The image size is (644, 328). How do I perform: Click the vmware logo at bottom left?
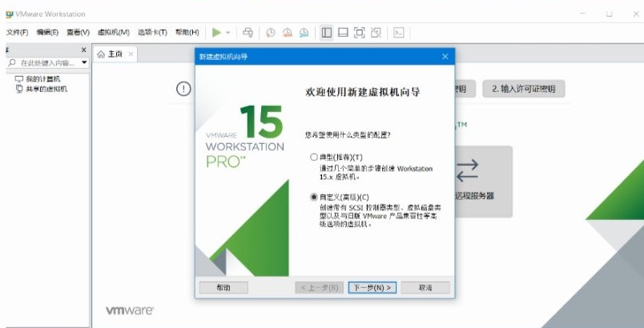(130, 310)
